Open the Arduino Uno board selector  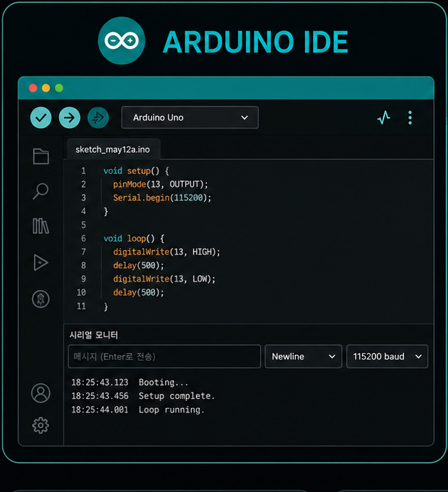190,117
